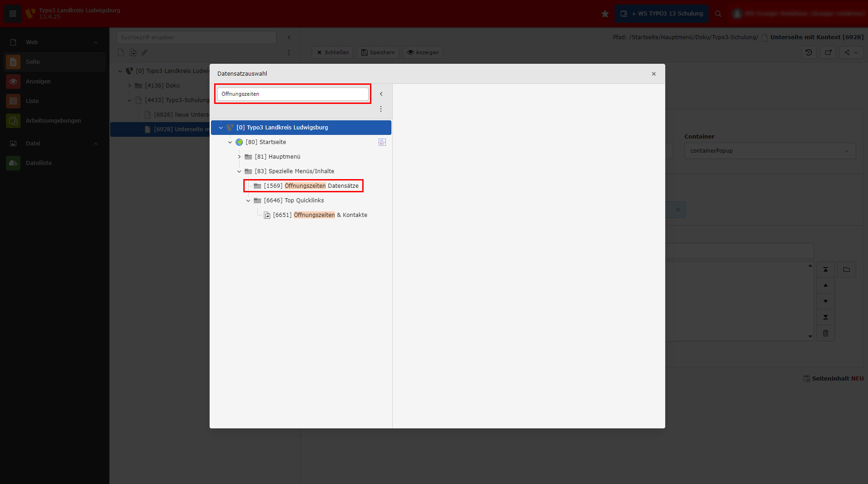The image size is (868, 484).
Task: Click the Speichern button
Action: pyautogui.click(x=378, y=52)
